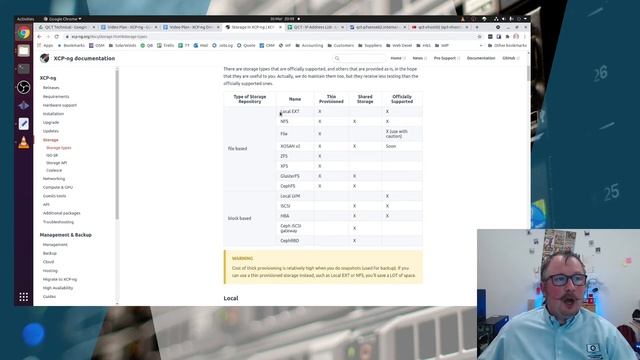This screenshot has width=640, height=360.
Task: Open Networking in the sidebar
Action: tap(54, 179)
